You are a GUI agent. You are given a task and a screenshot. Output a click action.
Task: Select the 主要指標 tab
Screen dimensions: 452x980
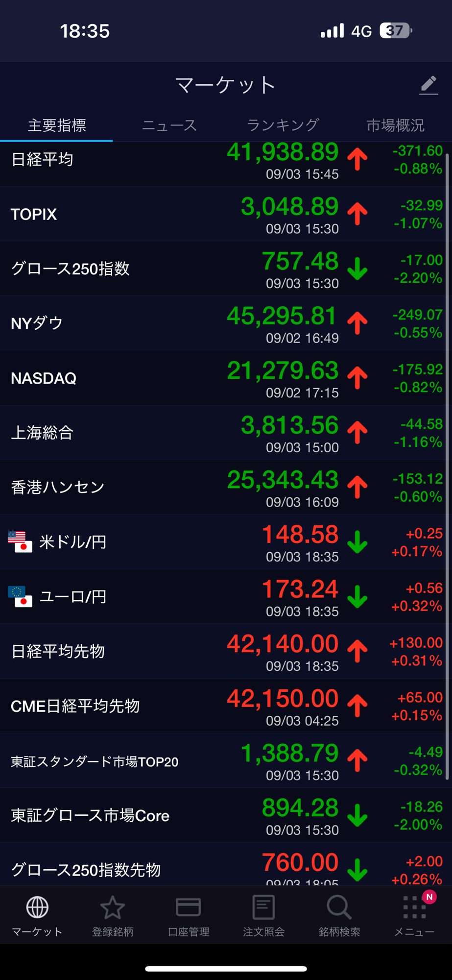point(57,125)
